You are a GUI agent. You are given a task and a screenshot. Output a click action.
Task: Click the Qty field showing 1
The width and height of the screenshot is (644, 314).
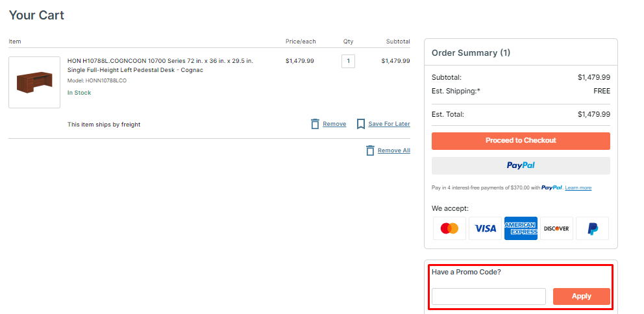[348, 61]
